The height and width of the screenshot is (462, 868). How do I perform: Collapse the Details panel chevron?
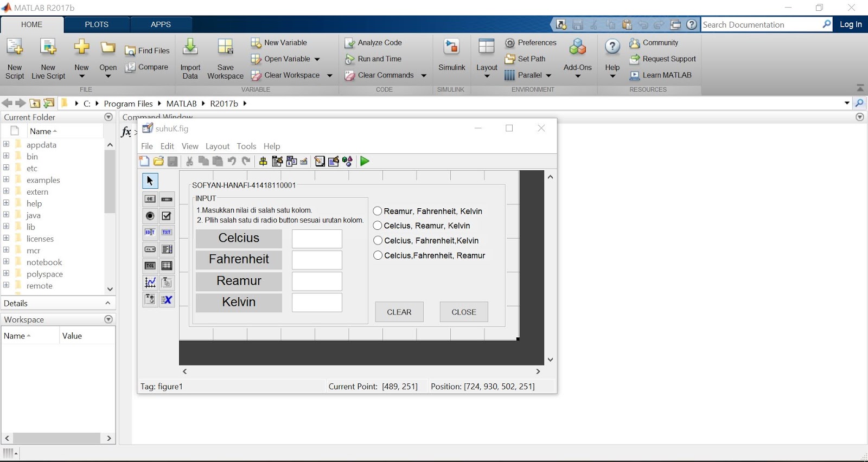(x=108, y=303)
